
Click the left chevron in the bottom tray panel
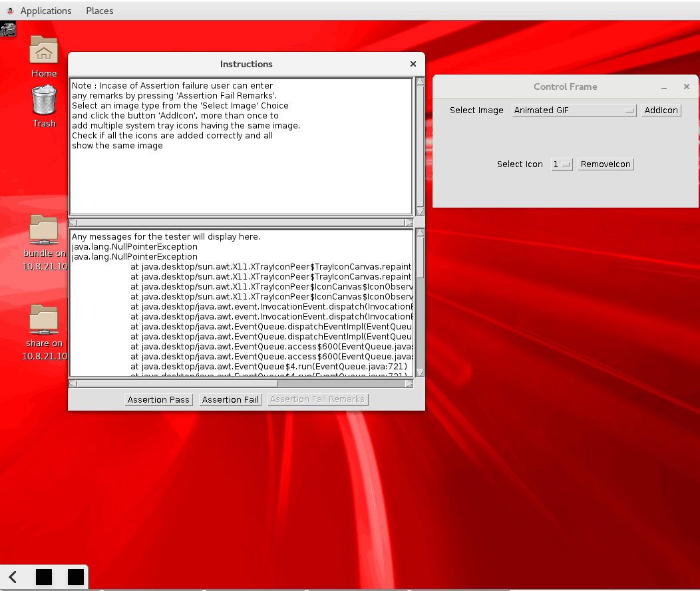(13, 577)
